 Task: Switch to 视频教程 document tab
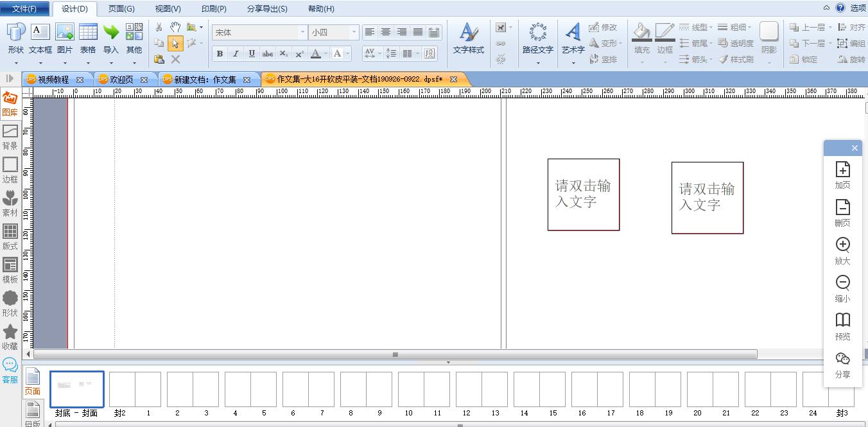(53, 80)
